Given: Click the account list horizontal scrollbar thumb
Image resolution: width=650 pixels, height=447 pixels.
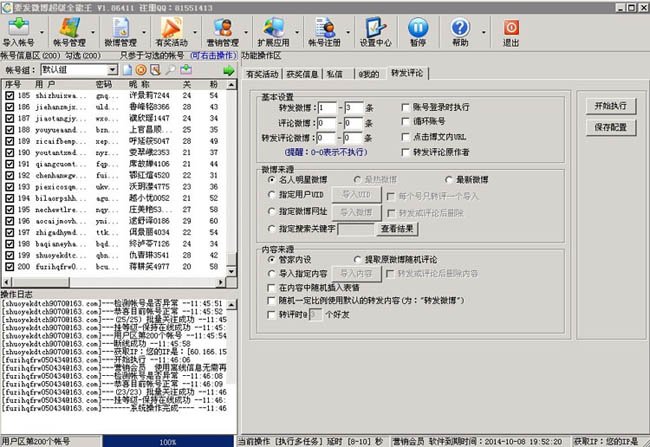Looking at the screenshot, I should (40, 282).
